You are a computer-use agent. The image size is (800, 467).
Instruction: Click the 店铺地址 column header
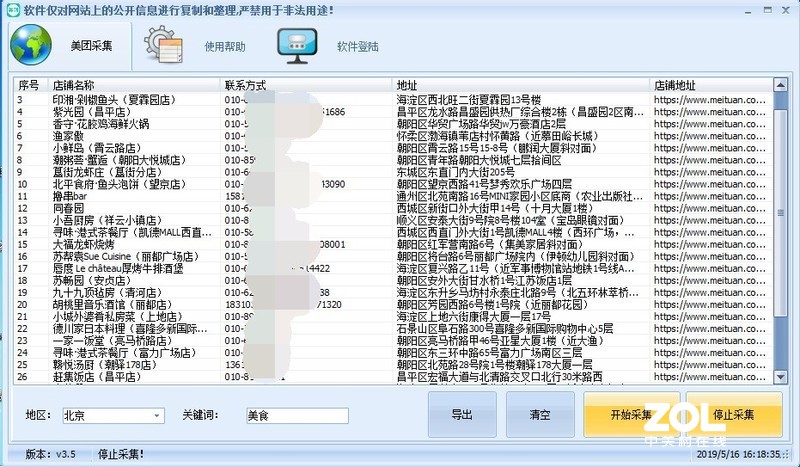point(711,85)
